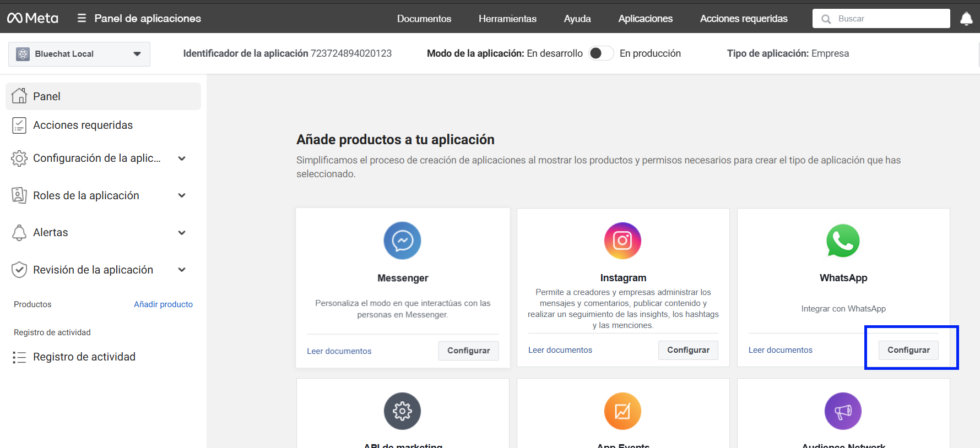Click the WhatsApp product icon

[843, 241]
